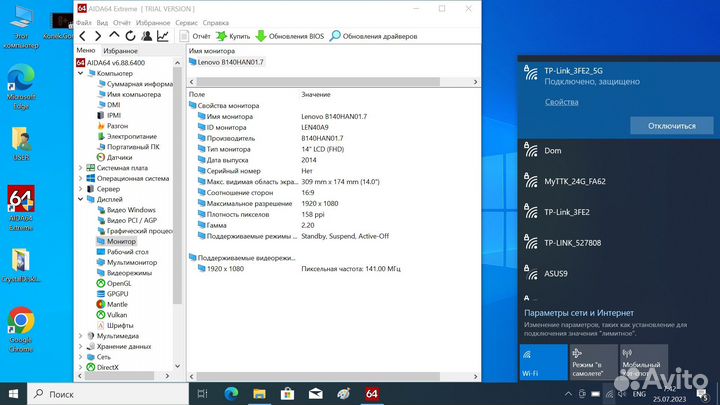Toggle the Режим "в самолете" tile
The image size is (720, 405).
click(593, 362)
